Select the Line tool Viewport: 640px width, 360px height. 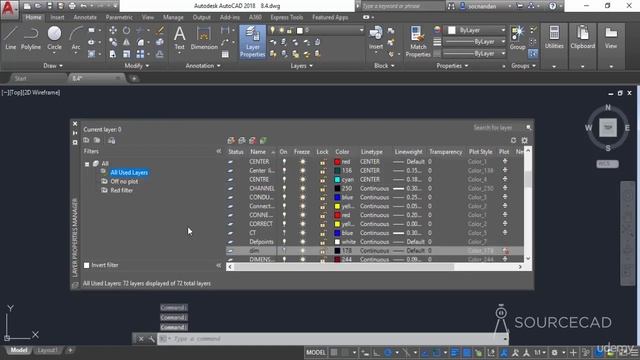click(x=11, y=38)
